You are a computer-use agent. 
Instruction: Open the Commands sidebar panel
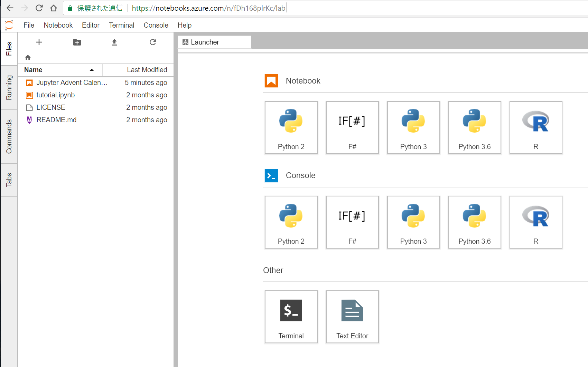[x=9, y=136]
